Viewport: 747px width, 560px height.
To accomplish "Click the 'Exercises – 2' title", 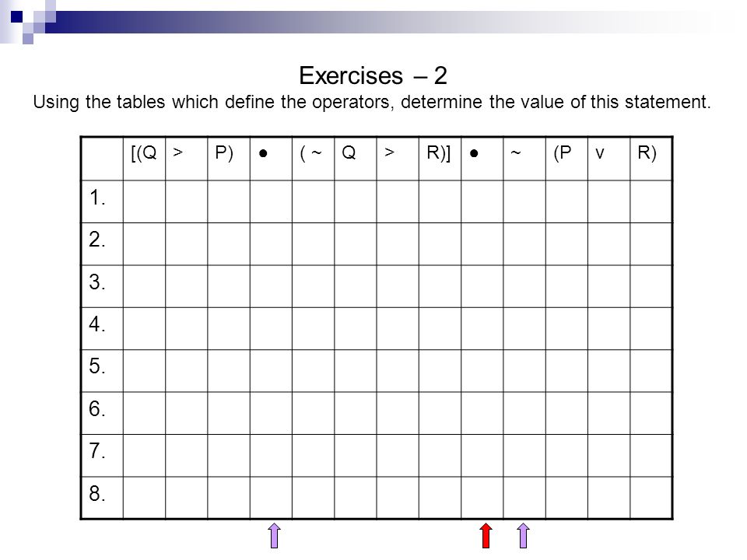I will pyautogui.click(x=373, y=75).
